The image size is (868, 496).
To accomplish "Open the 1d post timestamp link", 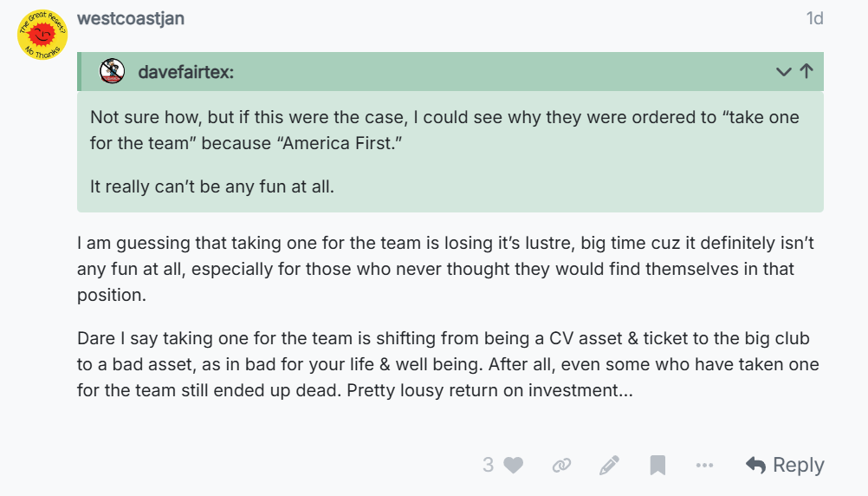I will click(x=814, y=18).
